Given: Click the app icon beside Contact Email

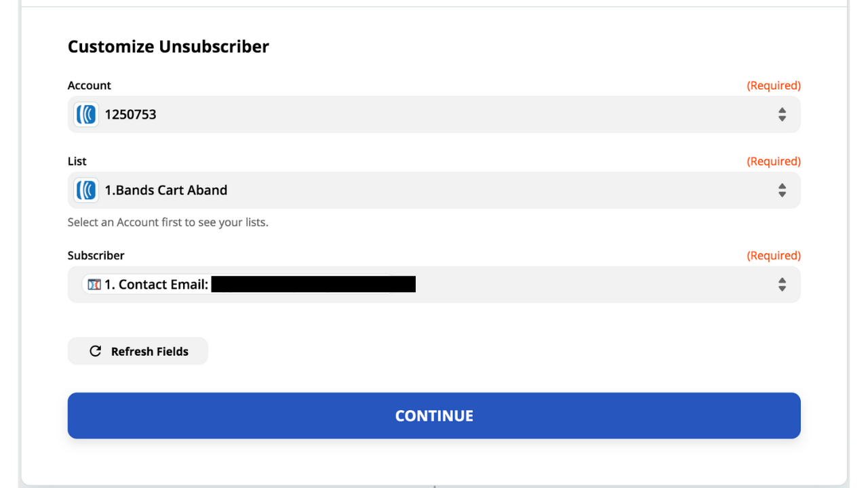Looking at the screenshot, I should coord(94,285).
